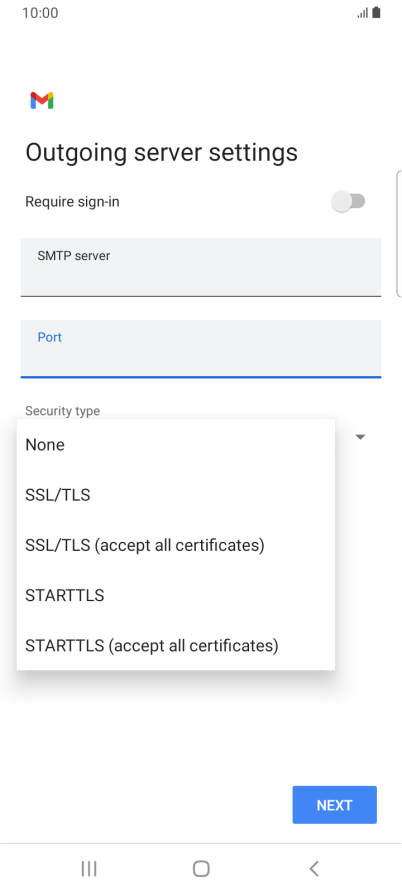Choose SSL/TLS option
Viewport: 402px width, 893px height.
pos(176,495)
